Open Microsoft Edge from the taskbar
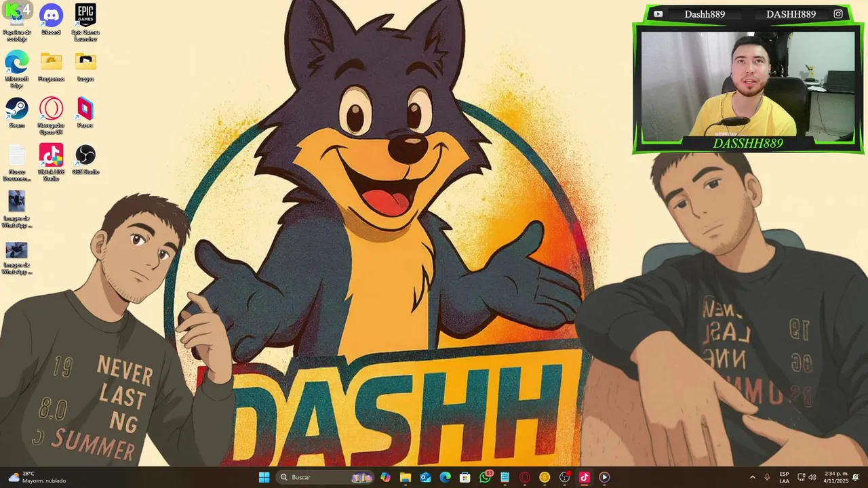Viewport: 868px width, 488px height. coord(445,477)
